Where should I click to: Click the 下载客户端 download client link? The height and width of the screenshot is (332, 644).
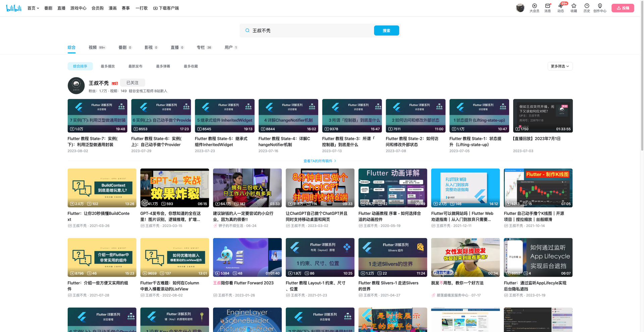166,8
